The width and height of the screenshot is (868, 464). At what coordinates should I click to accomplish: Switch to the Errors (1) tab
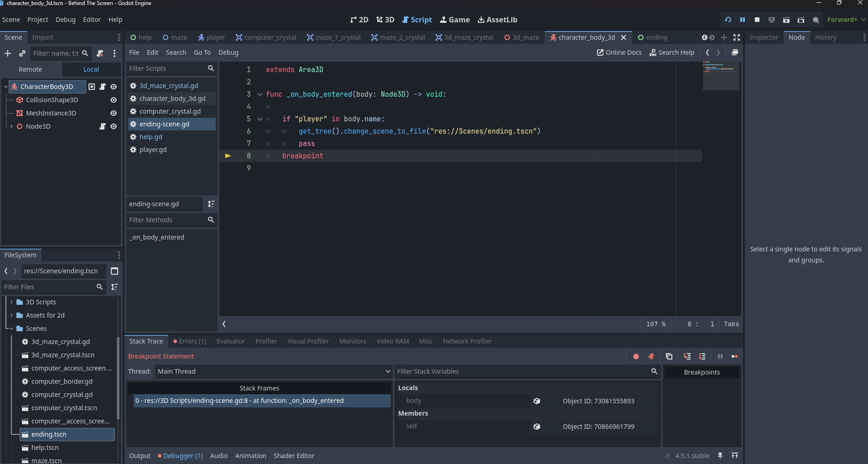(190, 341)
